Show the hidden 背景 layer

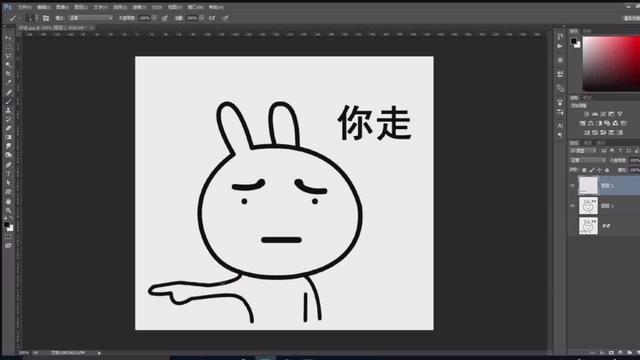pyautogui.click(x=572, y=226)
